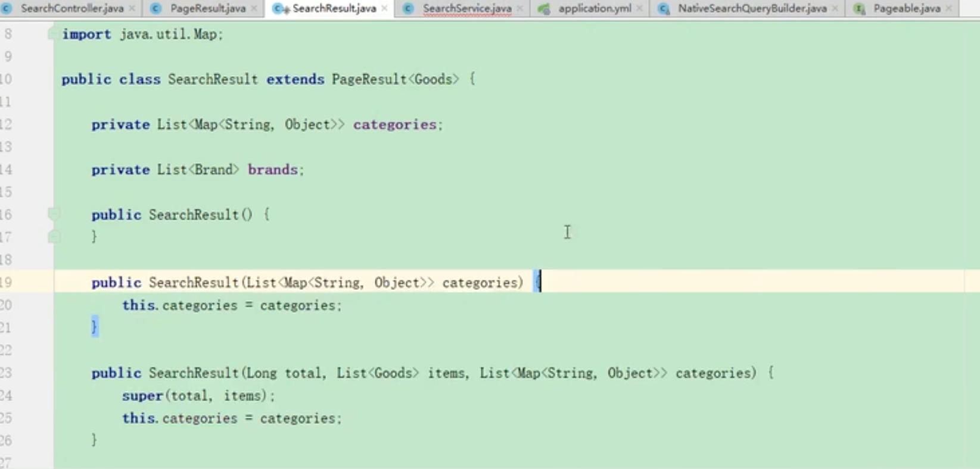Click 'List<Goods> items' parameter
Screen dimensions: 980x469
click(x=402, y=374)
